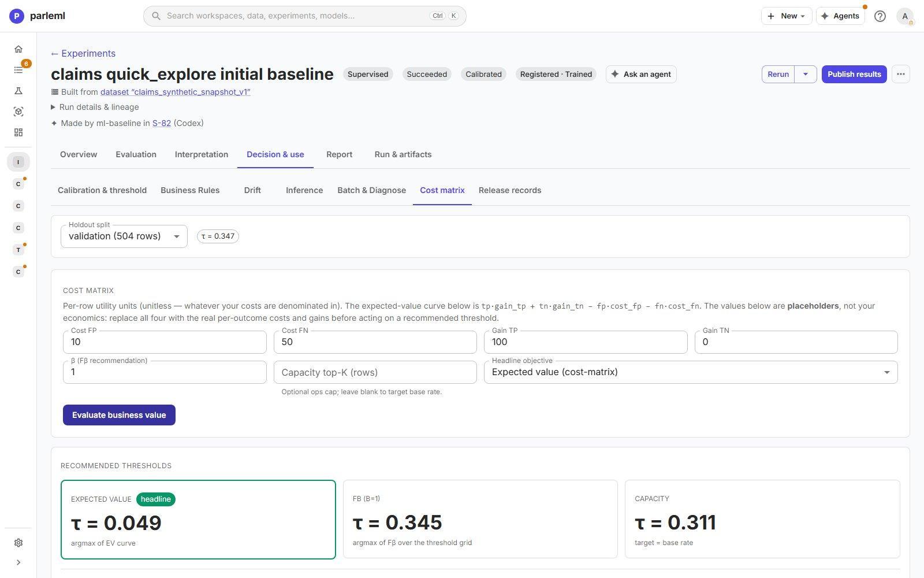Open the Drift subtab
The height and width of the screenshot is (578, 924).
click(252, 190)
